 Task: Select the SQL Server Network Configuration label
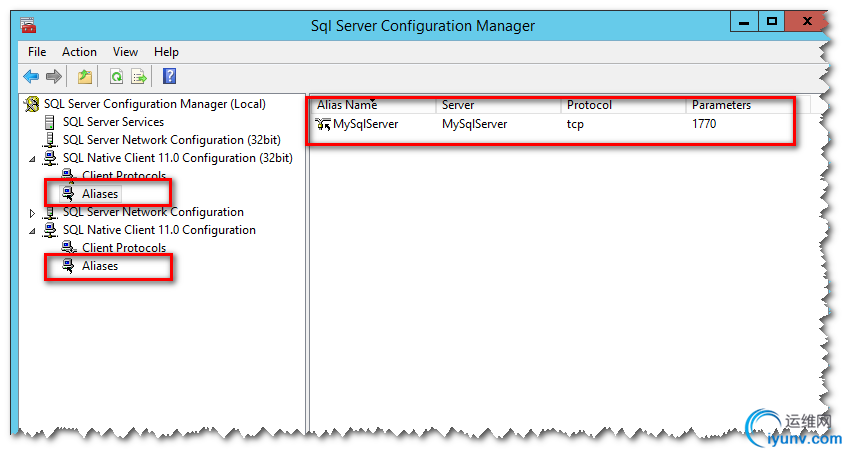pos(153,212)
